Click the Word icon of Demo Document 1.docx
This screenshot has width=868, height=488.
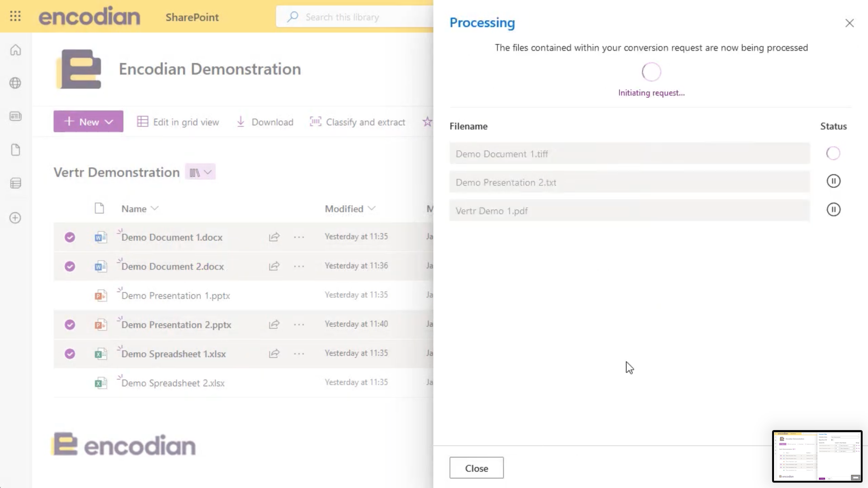click(x=100, y=237)
